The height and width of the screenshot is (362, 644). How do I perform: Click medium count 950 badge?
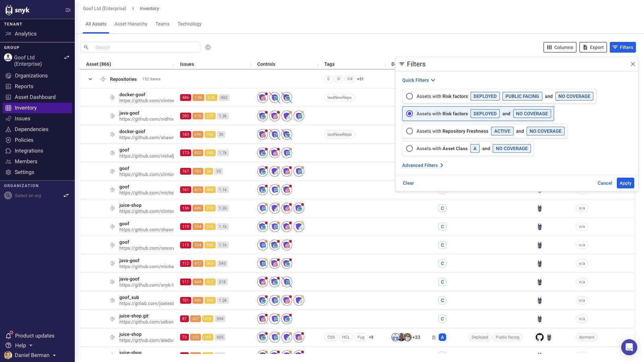pos(210,134)
